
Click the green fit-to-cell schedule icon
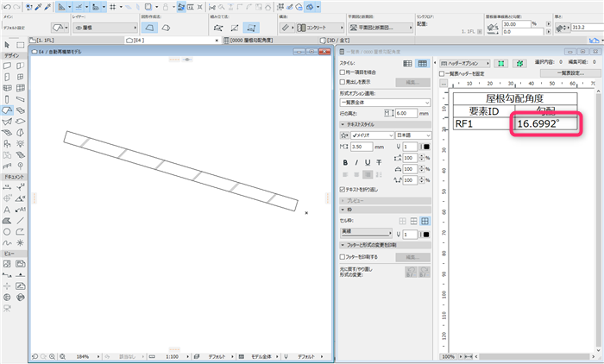[x=501, y=64]
